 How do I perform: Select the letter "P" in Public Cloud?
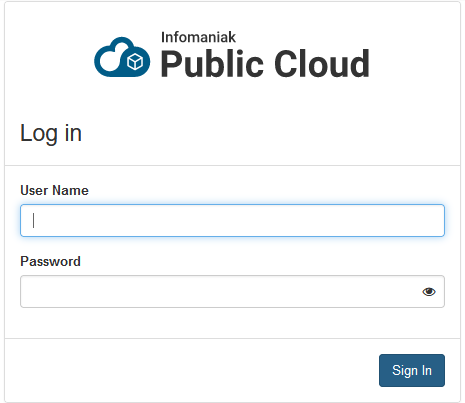172,64
